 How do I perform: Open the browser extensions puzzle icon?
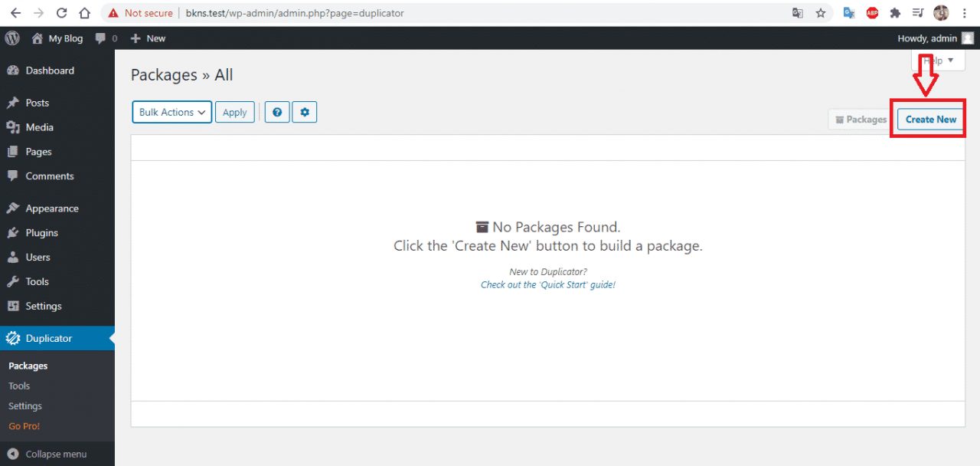click(894, 13)
